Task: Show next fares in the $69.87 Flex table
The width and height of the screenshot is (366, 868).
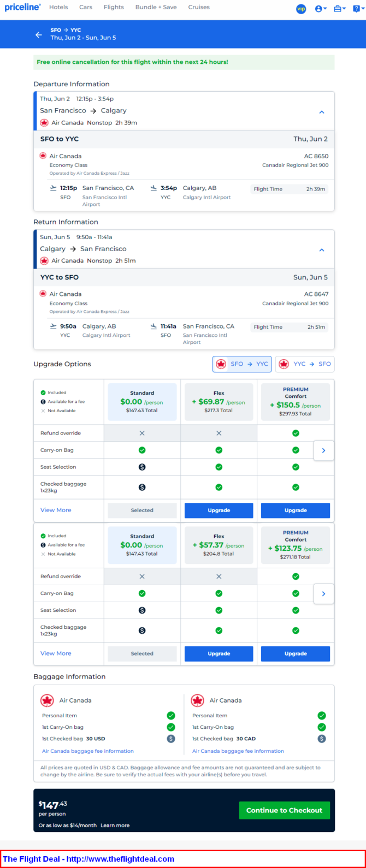Action: point(323,450)
